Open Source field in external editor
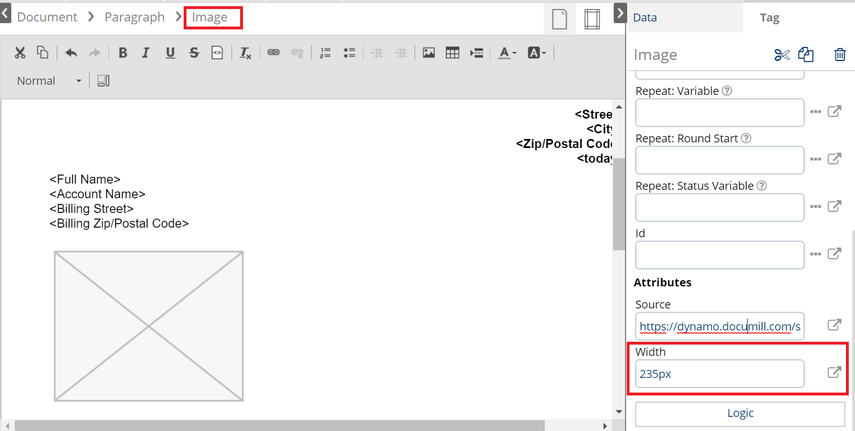 834,325
